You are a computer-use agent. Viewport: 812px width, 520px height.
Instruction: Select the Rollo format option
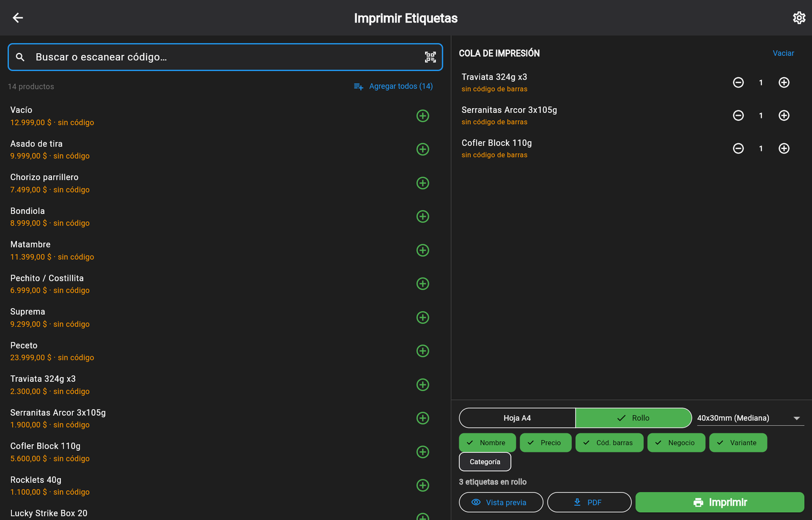[x=634, y=418]
